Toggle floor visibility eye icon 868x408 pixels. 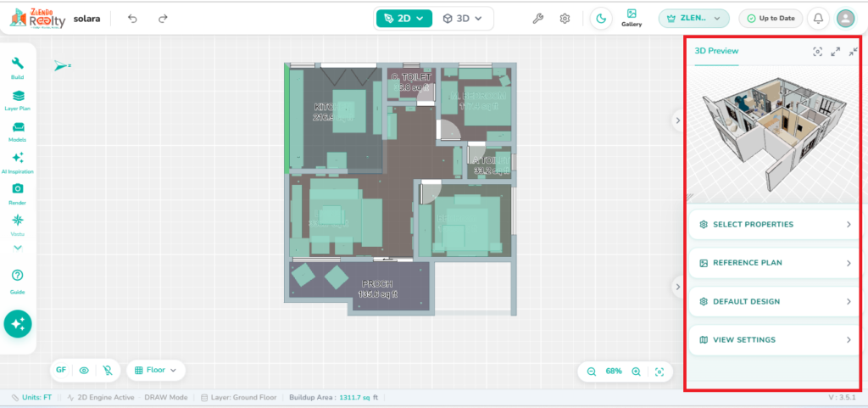84,371
